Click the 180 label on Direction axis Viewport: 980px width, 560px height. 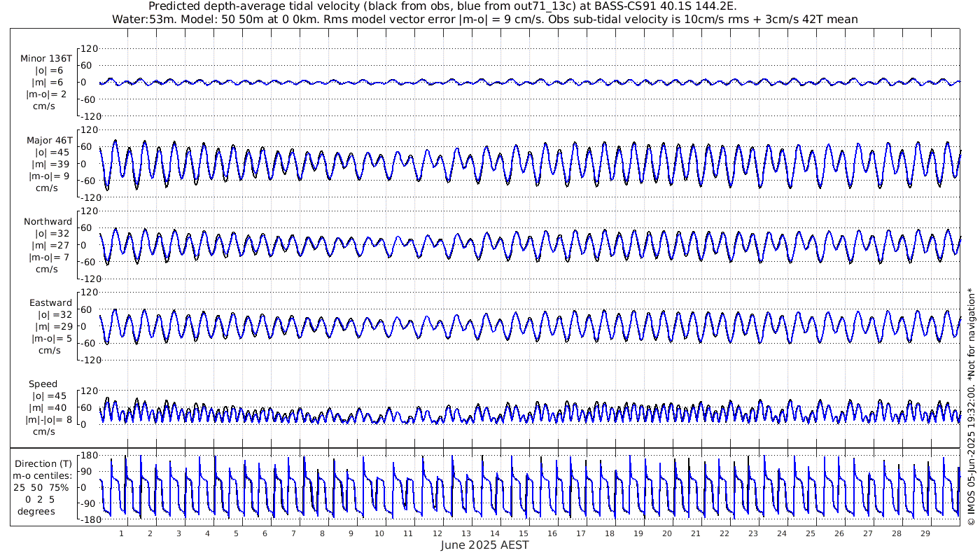[x=88, y=456]
